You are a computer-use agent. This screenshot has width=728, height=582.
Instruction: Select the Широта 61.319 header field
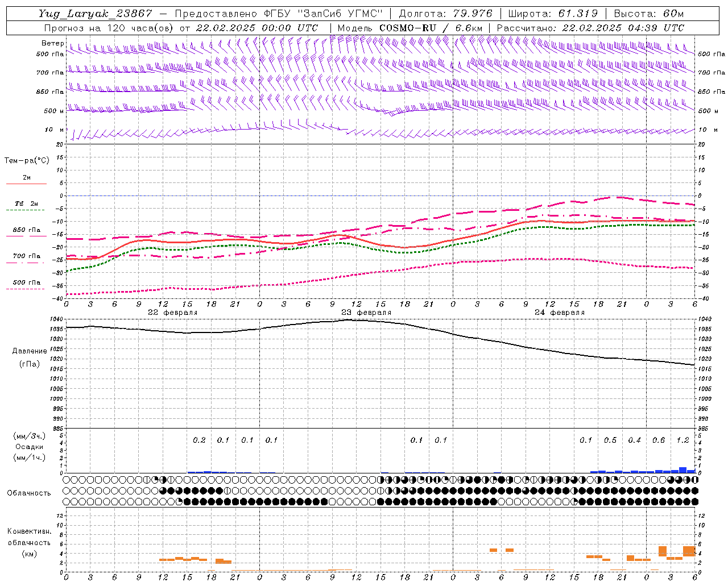pyautogui.click(x=553, y=14)
